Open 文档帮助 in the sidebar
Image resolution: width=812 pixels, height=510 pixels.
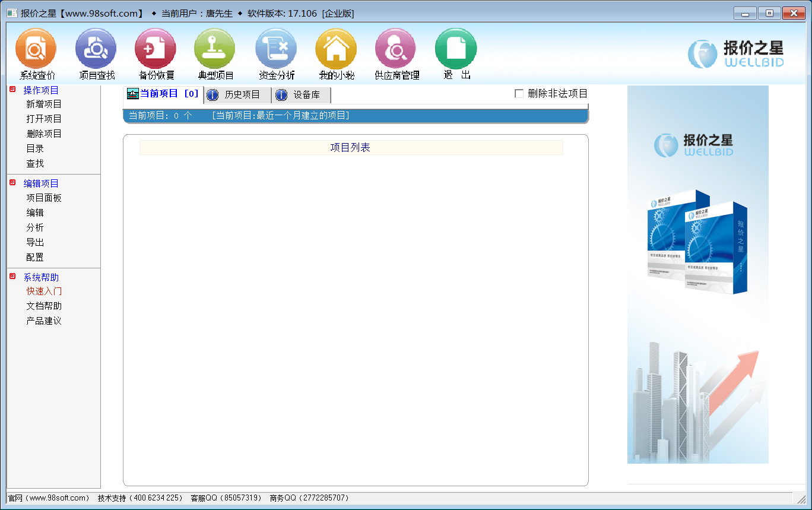point(44,306)
